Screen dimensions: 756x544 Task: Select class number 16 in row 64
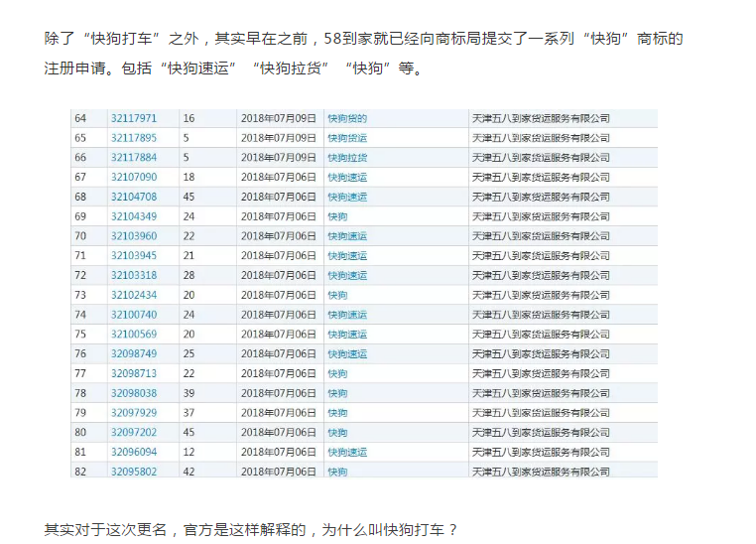click(x=189, y=118)
